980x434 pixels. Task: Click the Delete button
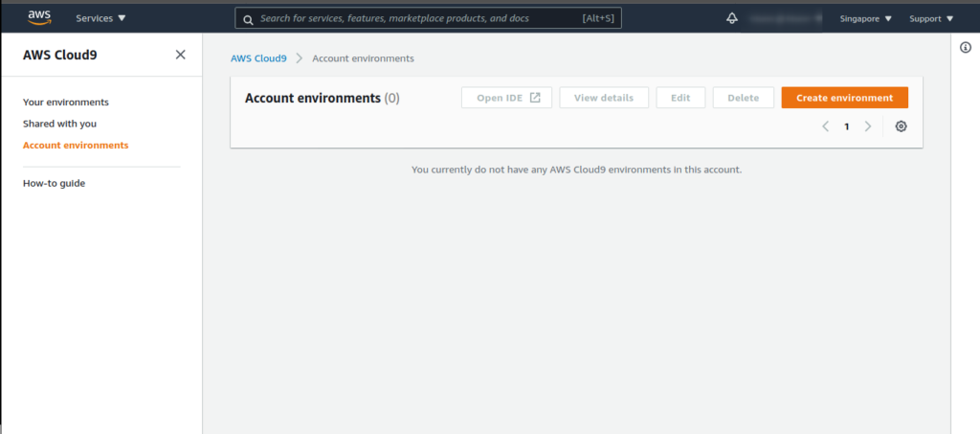pyautogui.click(x=743, y=98)
